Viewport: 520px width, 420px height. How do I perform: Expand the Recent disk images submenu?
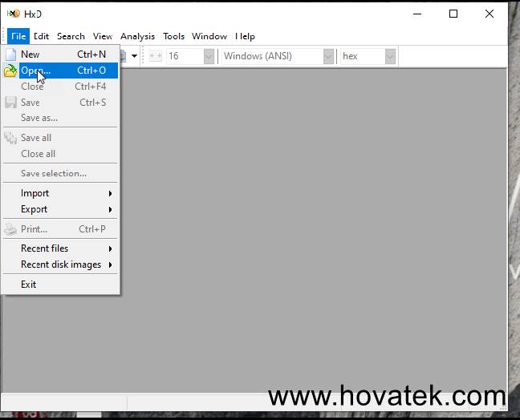click(61, 265)
